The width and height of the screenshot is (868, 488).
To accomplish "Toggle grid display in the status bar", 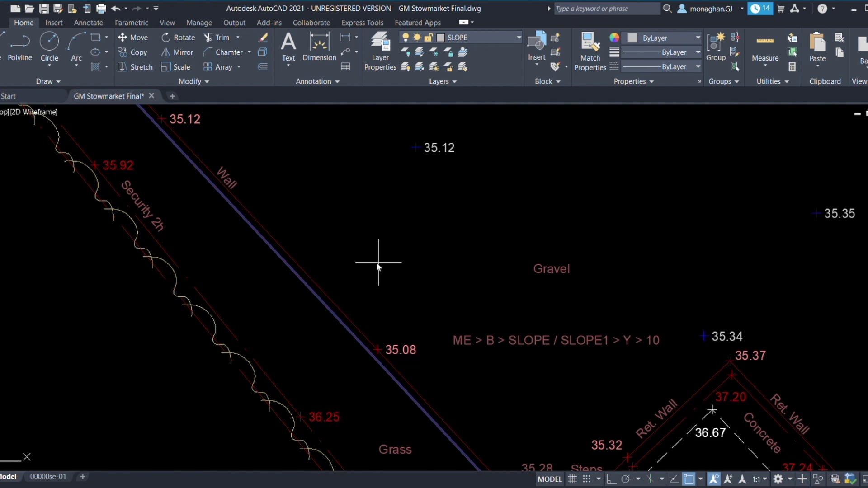I will pyautogui.click(x=571, y=479).
